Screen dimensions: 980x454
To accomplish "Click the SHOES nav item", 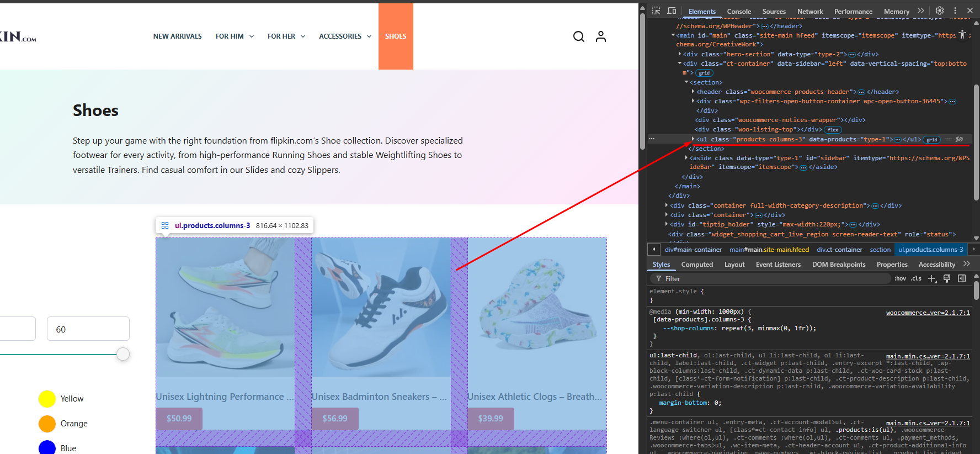I will tap(396, 36).
